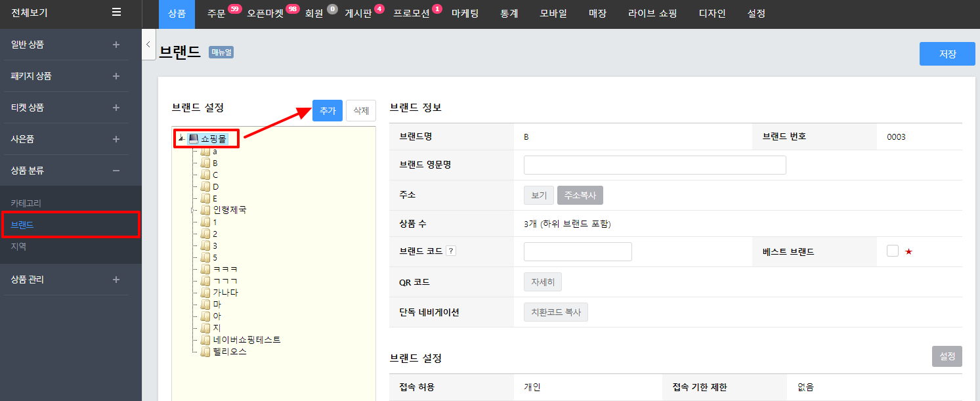Select folder icon of brand a
980x401 pixels.
(205, 151)
